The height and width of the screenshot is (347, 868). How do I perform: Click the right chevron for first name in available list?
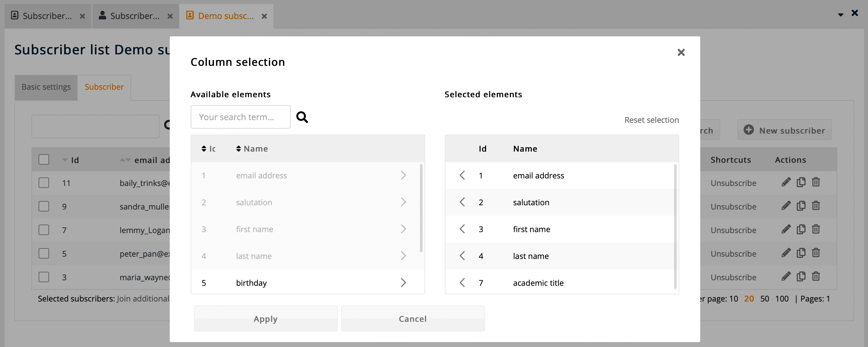click(x=403, y=229)
